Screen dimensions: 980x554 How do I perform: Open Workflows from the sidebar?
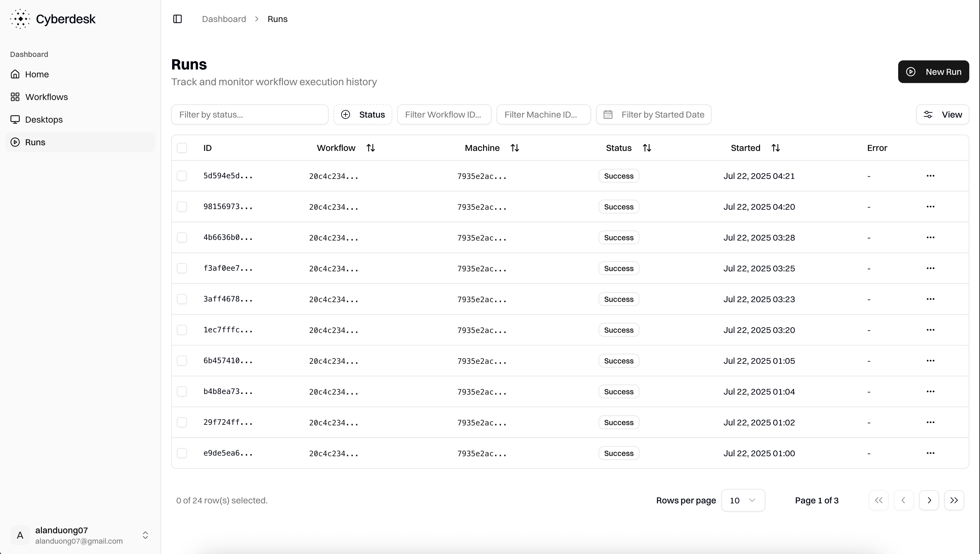coord(46,97)
